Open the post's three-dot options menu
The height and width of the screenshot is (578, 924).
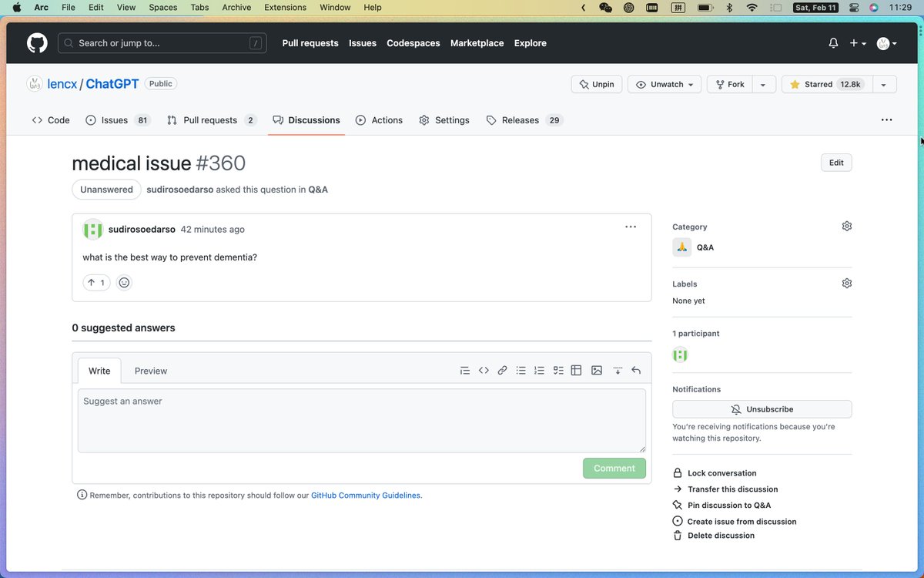click(x=631, y=227)
